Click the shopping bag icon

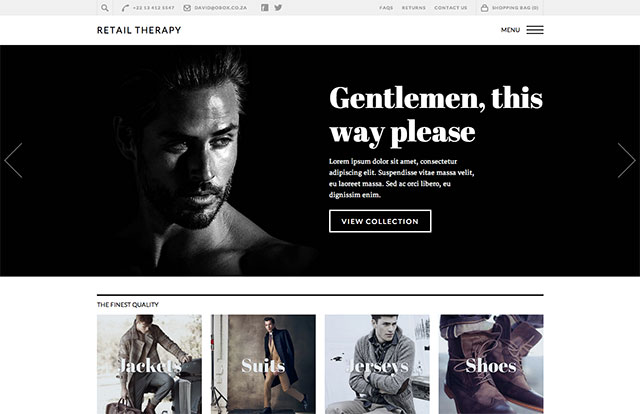(485, 7)
